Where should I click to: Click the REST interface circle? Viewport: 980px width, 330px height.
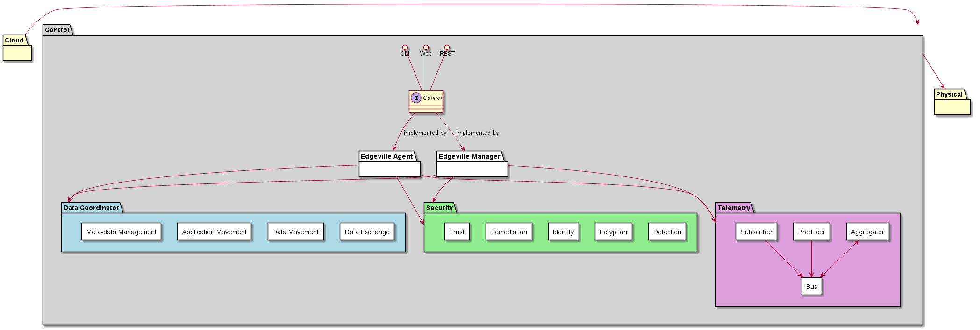click(447, 48)
